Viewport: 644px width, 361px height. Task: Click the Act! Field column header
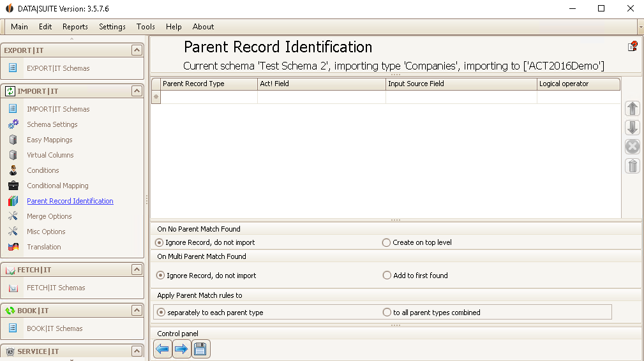coord(322,84)
